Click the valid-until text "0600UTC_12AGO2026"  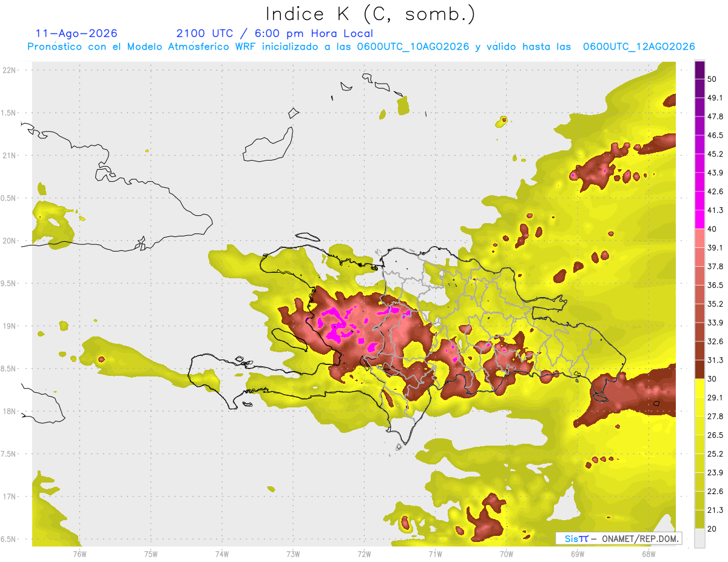point(639,47)
